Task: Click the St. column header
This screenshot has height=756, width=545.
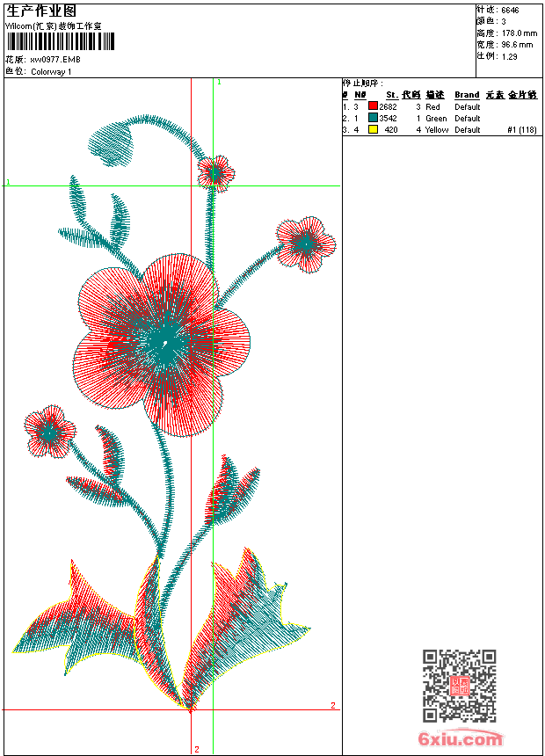Action: (x=392, y=95)
